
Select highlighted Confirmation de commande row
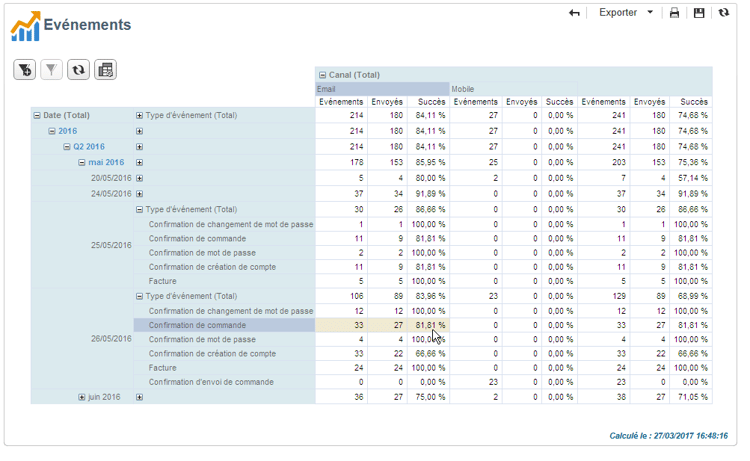(x=224, y=325)
